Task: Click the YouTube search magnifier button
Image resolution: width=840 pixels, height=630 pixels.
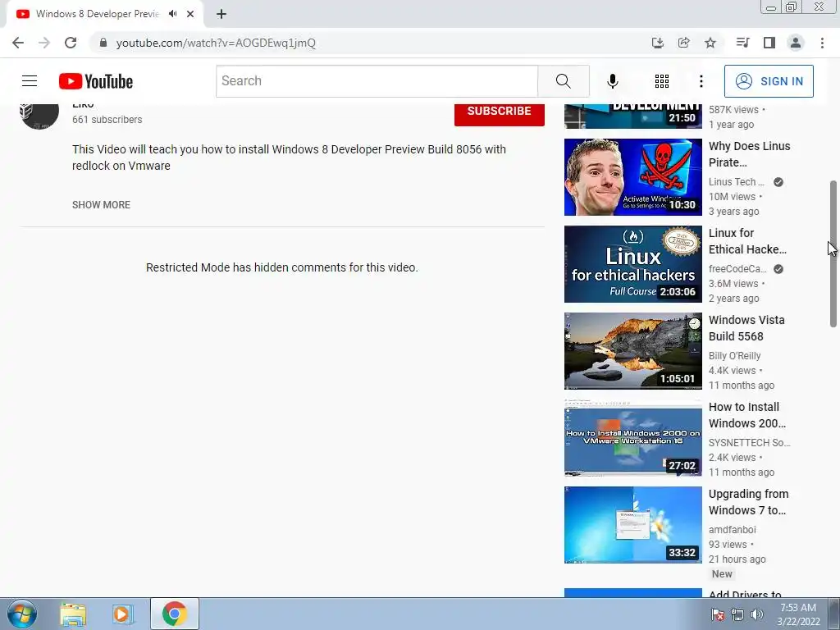Action: tap(563, 81)
